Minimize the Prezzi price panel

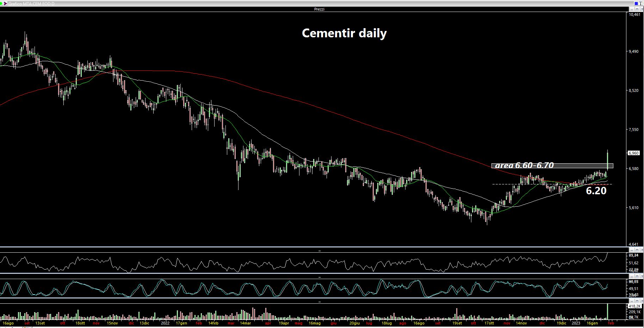(632, 9)
